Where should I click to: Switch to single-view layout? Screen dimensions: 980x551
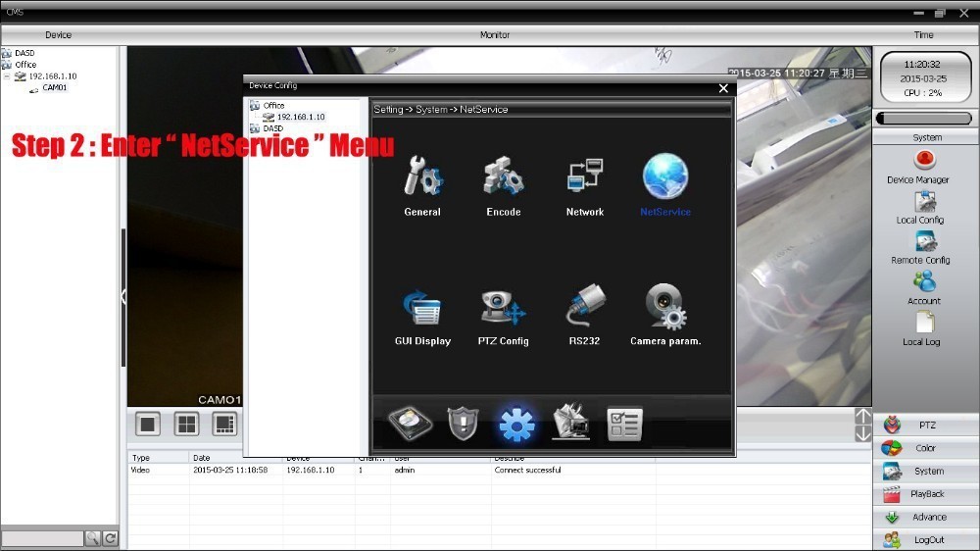tap(148, 424)
